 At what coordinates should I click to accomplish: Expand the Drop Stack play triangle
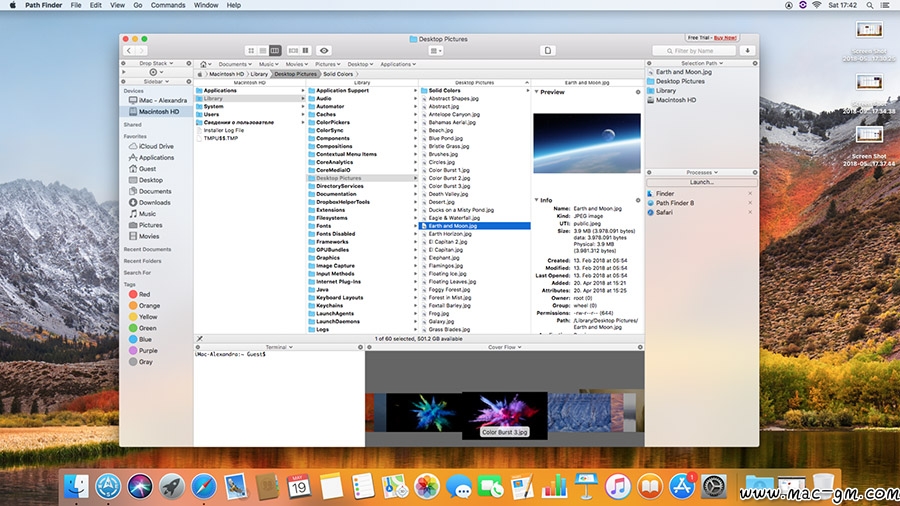click(123, 72)
